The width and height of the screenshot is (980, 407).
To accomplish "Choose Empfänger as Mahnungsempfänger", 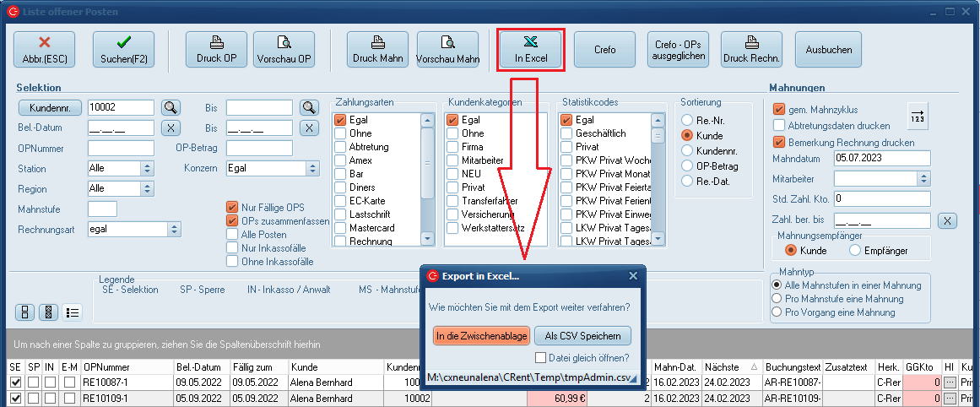I will (855, 250).
